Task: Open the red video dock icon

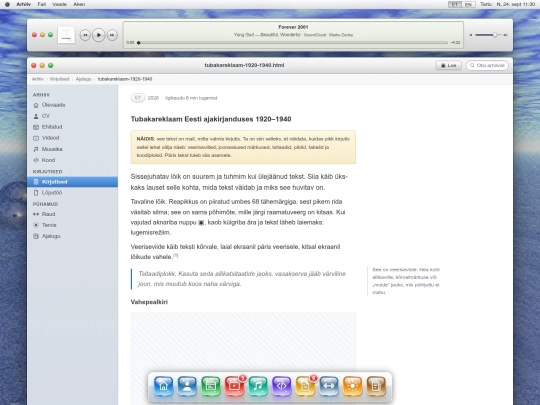Action: (x=235, y=386)
